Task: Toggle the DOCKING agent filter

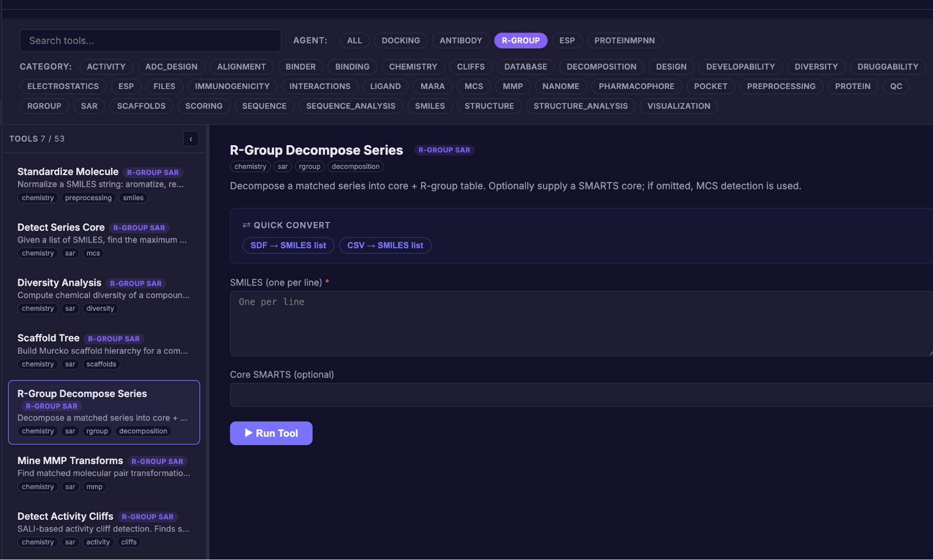Action: coord(400,41)
